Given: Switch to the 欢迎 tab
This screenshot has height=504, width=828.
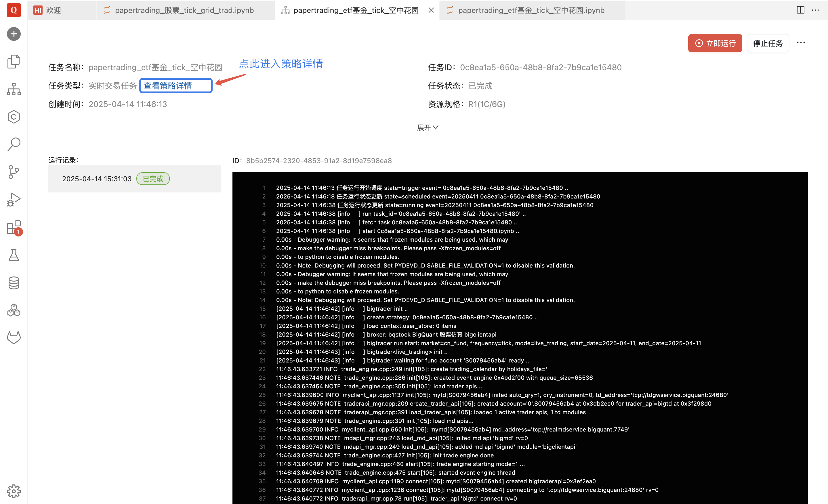Looking at the screenshot, I should (x=54, y=10).
